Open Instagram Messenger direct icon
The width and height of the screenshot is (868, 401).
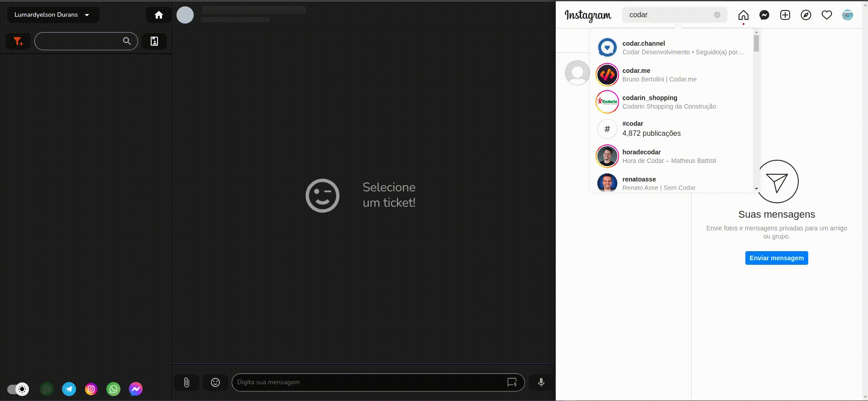tap(764, 15)
